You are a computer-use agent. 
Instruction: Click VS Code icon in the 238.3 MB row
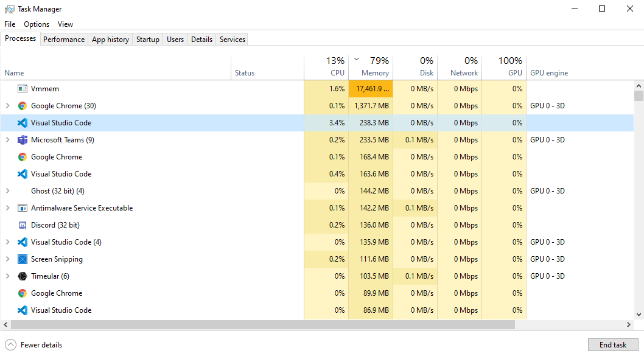(x=23, y=123)
